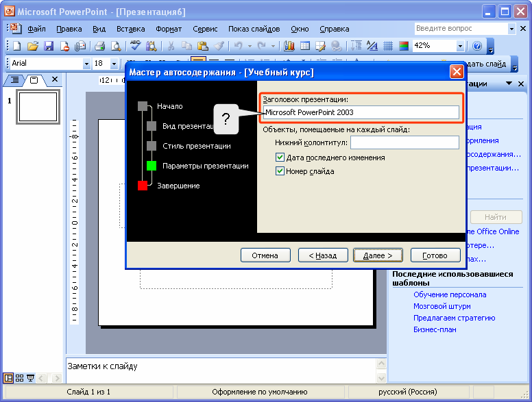Open the task pane menu dropdown arrow
Viewport: 532px width, 402px height.
point(509,84)
